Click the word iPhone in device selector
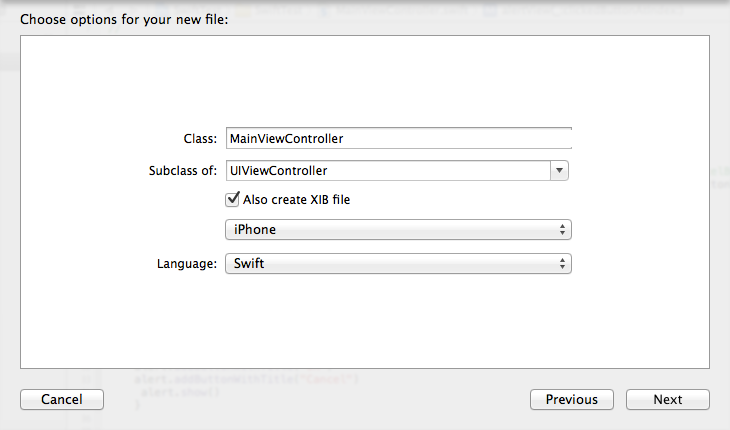Image resolution: width=730 pixels, height=430 pixels. click(255, 229)
